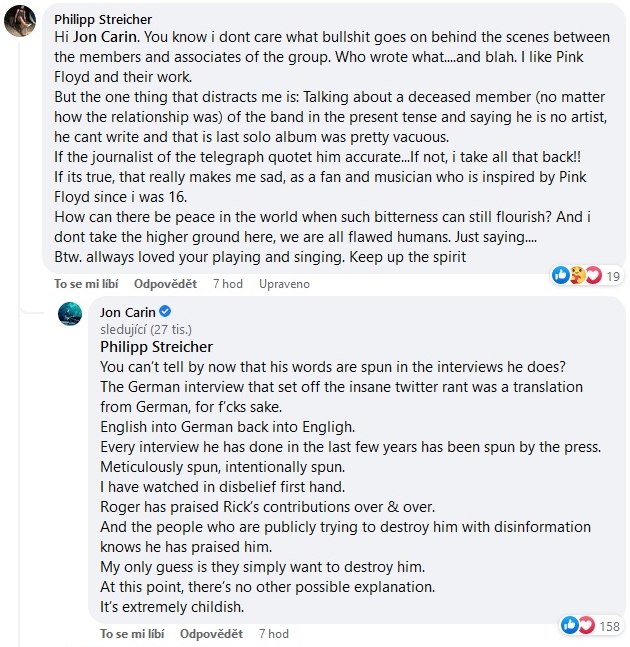Click 'Odpovědět' under Jon Carin's reply

211,634
